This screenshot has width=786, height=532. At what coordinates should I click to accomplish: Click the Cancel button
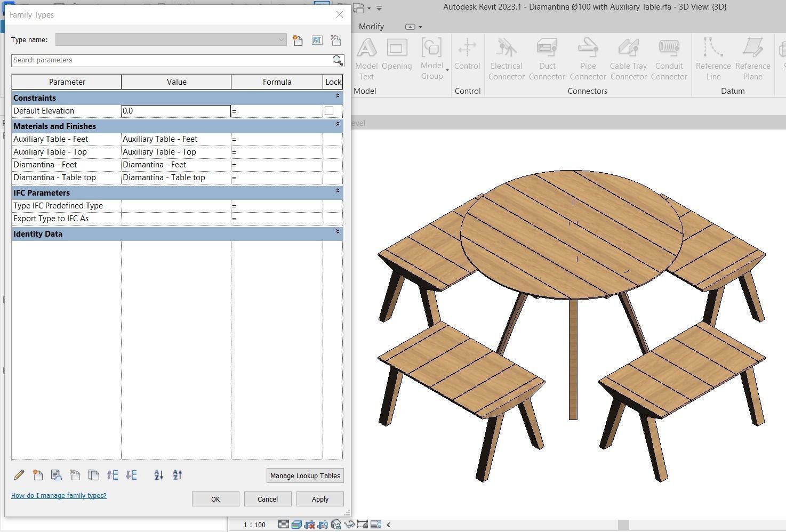coord(268,499)
